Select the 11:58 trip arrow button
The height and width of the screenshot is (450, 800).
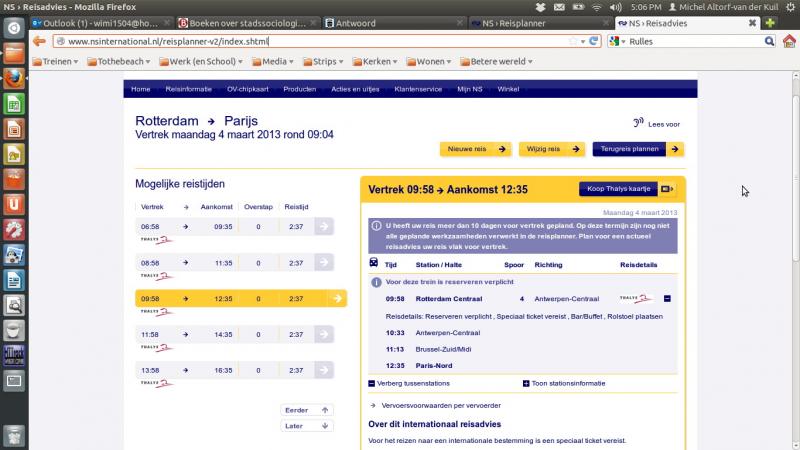pyautogui.click(x=324, y=334)
